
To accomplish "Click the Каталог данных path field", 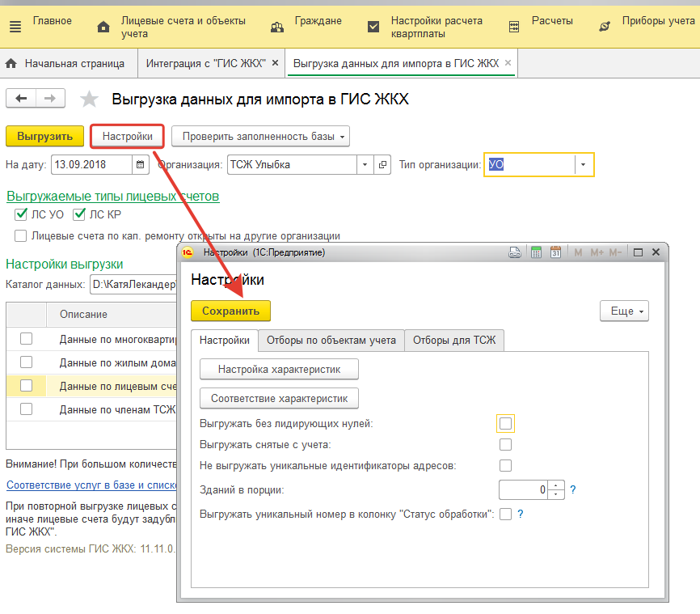I will (133, 284).
